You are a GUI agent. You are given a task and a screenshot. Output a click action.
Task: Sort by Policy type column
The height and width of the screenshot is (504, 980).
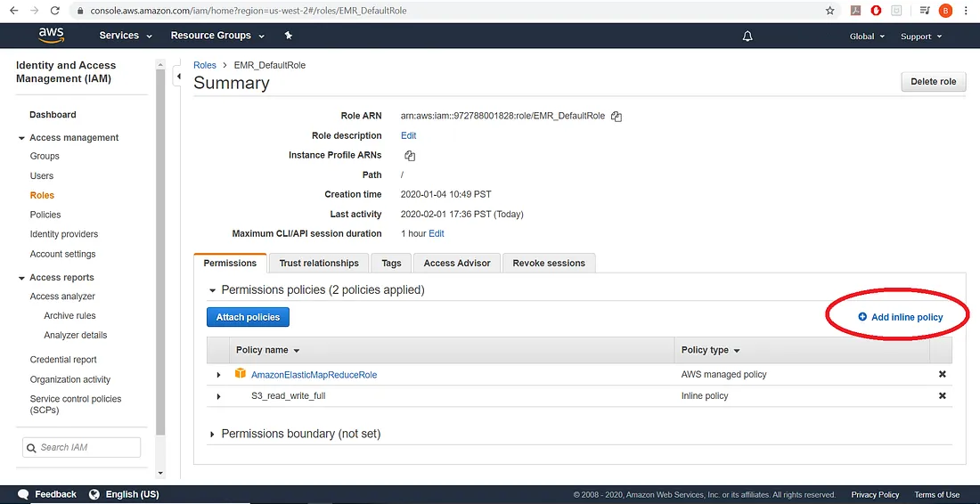(x=710, y=350)
